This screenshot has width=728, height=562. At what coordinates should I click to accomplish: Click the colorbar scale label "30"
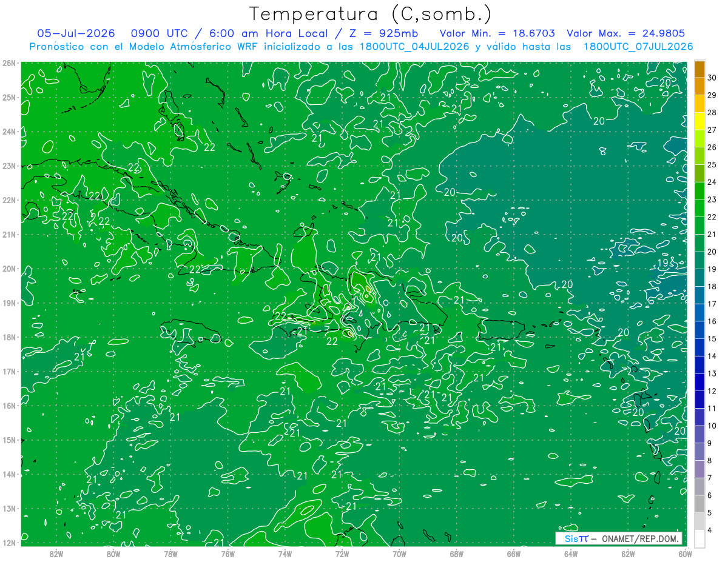click(712, 78)
